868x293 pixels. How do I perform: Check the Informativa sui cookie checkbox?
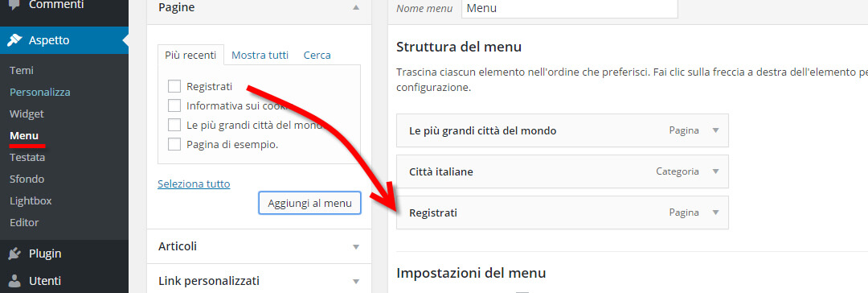tap(174, 105)
